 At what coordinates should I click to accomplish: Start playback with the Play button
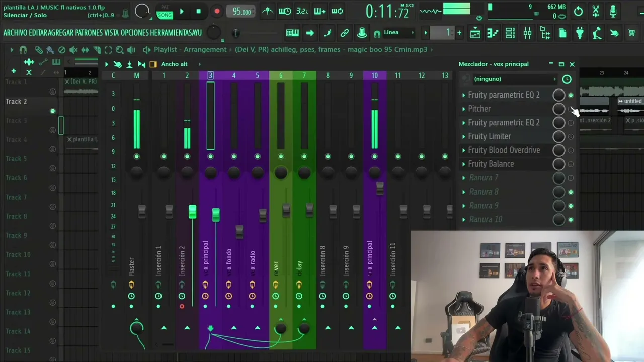tap(182, 11)
